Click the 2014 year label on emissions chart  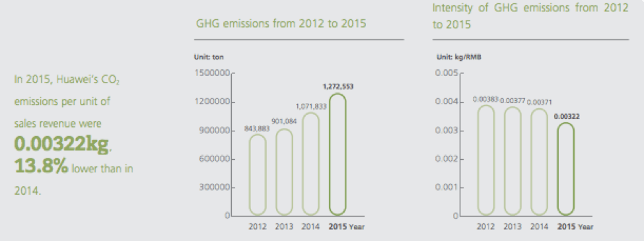click(310, 226)
